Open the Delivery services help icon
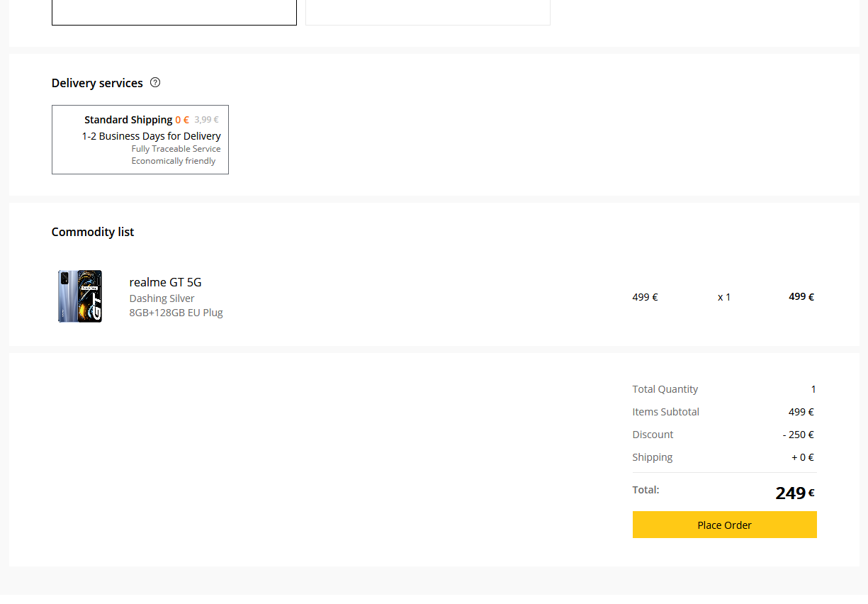 tap(155, 82)
